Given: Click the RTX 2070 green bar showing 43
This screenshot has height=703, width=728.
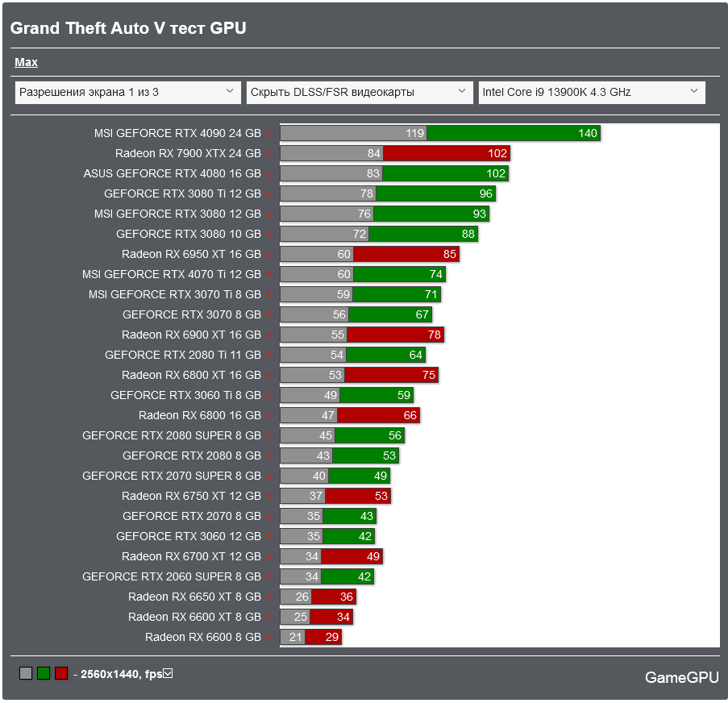Looking at the screenshot, I should [x=350, y=516].
